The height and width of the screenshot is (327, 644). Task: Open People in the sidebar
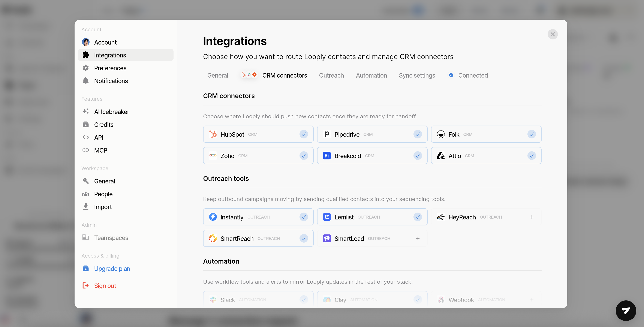pos(126,194)
